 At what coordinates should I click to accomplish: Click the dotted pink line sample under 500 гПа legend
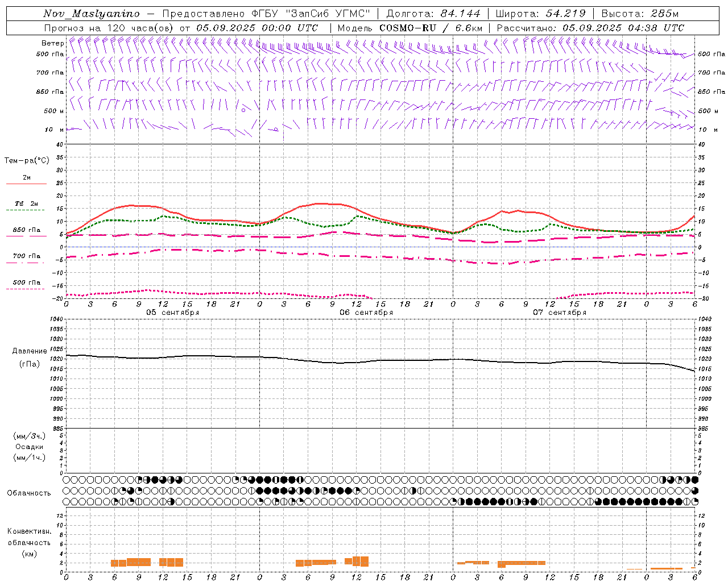(x=25, y=289)
